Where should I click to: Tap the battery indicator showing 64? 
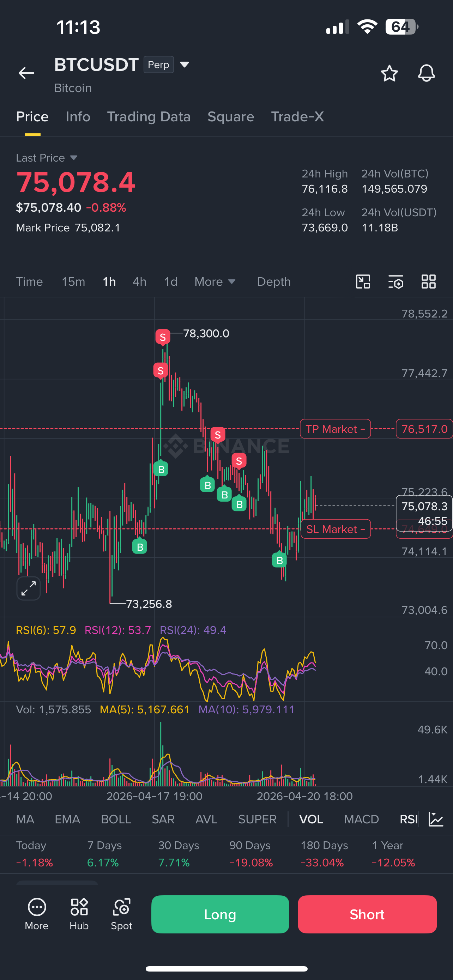[401, 26]
